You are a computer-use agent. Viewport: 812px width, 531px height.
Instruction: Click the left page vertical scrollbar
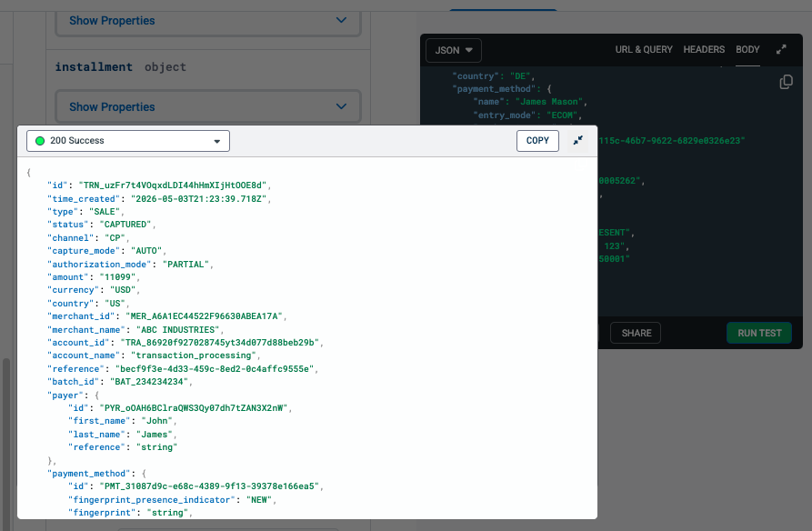6,440
